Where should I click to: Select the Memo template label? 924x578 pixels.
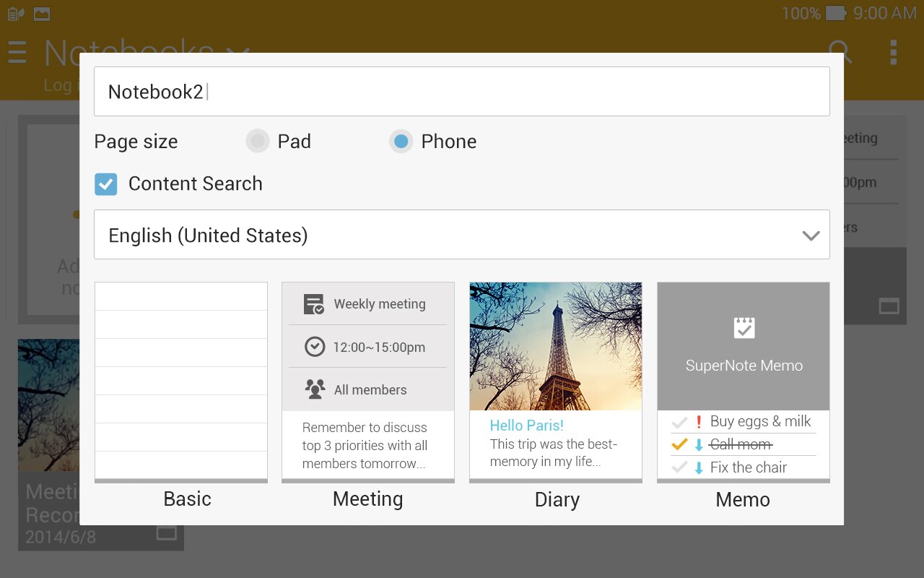743,499
